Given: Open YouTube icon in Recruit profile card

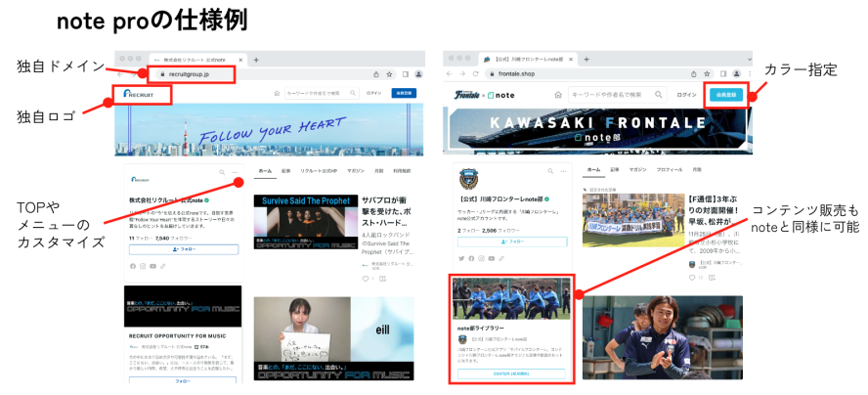Looking at the screenshot, I should (152, 266).
